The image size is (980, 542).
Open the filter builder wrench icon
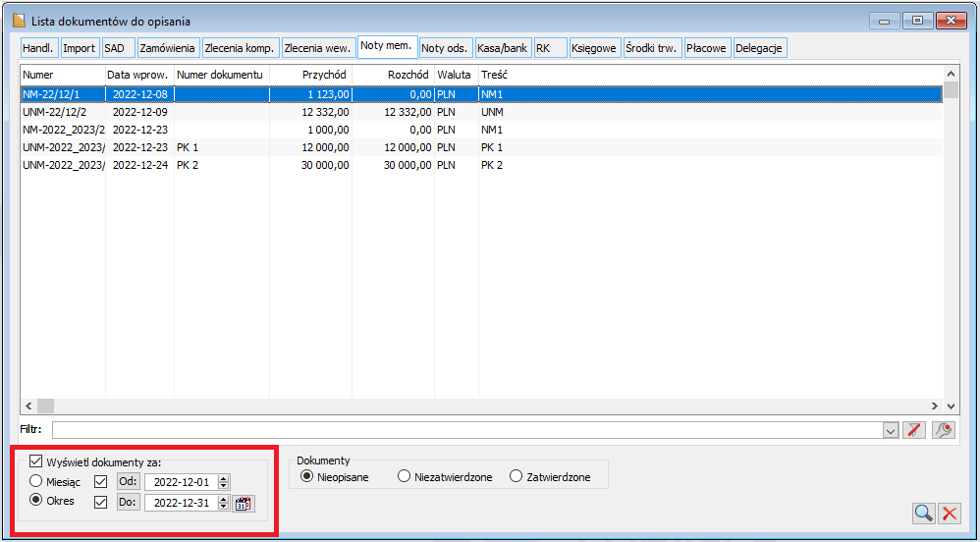944,430
